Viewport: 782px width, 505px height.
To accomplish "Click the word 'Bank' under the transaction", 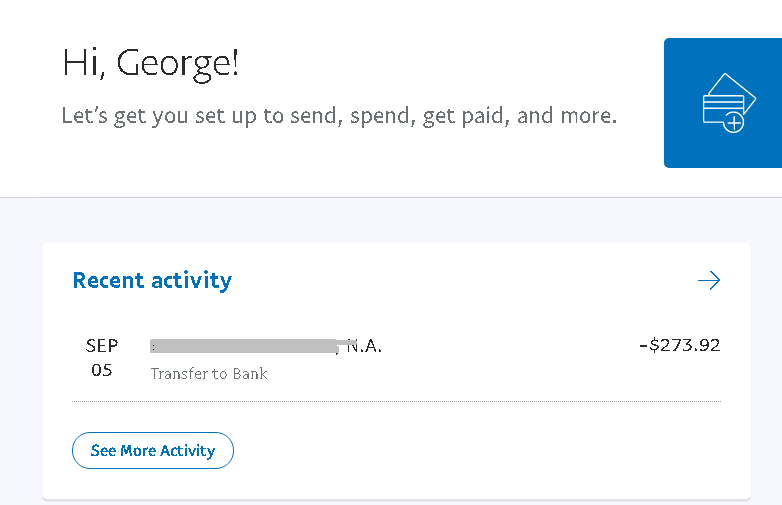I will [x=248, y=374].
